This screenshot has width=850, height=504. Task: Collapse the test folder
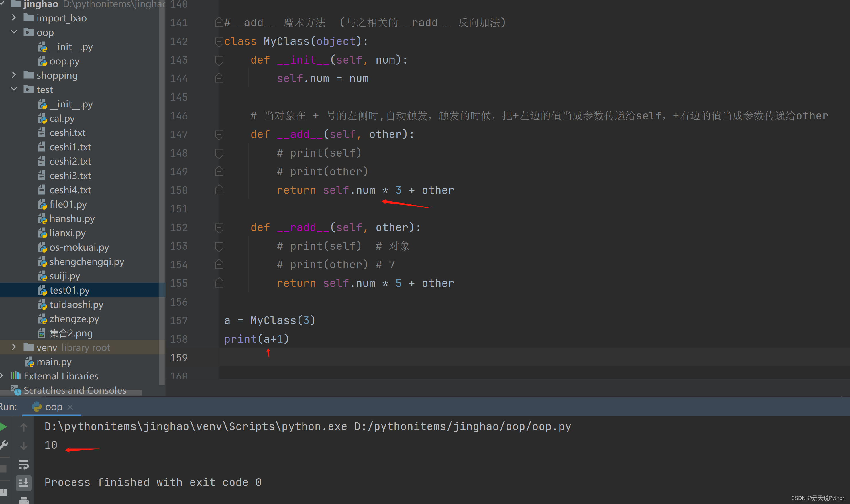coord(14,89)
